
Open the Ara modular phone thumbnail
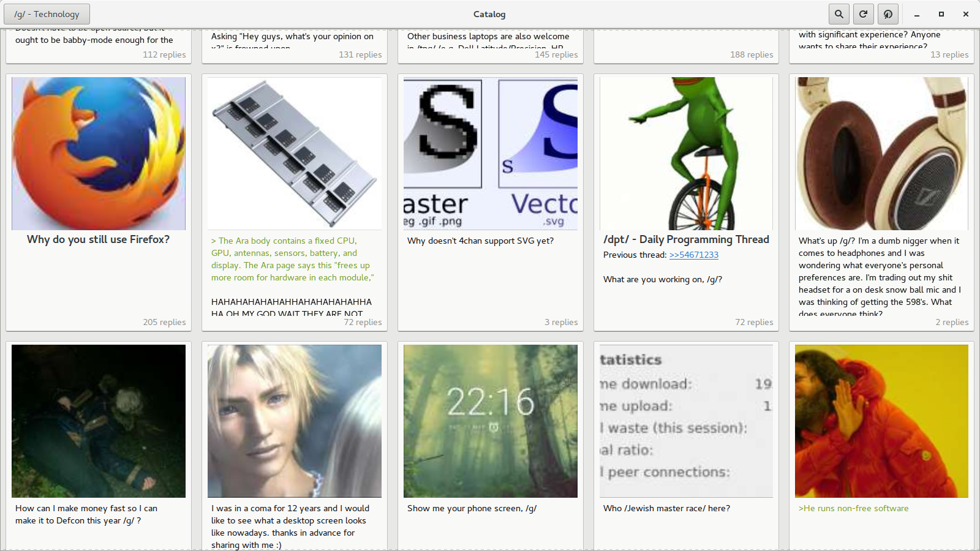coord(295,154)
